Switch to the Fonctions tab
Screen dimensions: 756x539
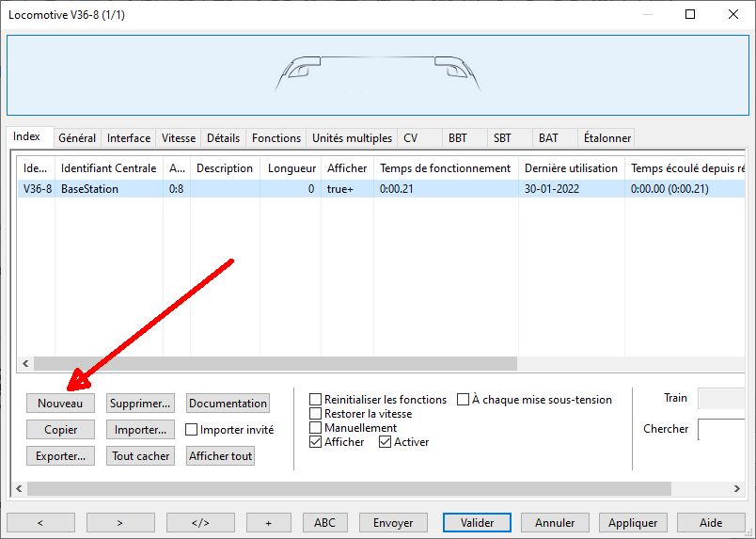point(276,138)
